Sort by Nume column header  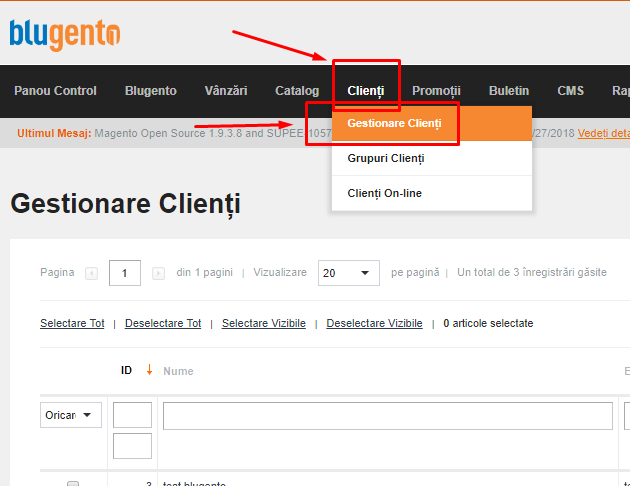click(178, 371)
